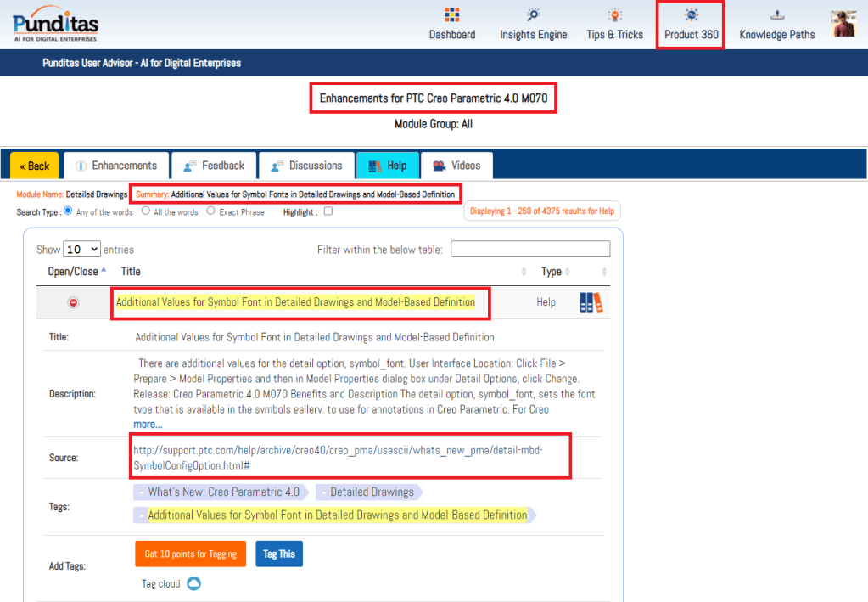Open the Dashboard grid icon

(x=451, y=15)
